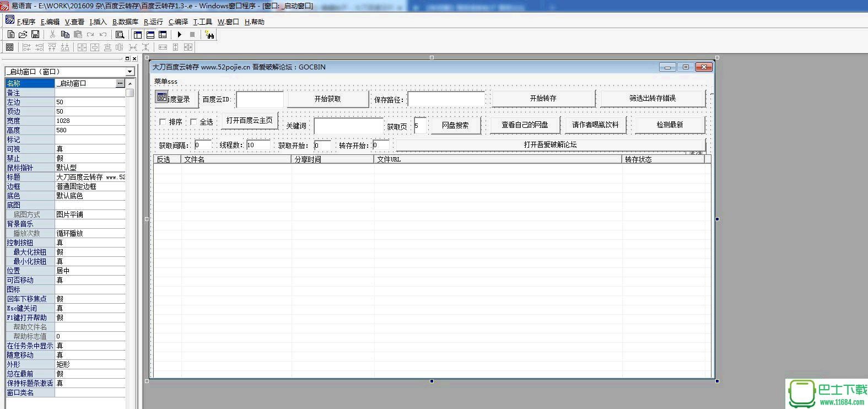This screenshot has width=868, height=409.
Task: Open the B.数据库 menu
Action: pos(125,22)
